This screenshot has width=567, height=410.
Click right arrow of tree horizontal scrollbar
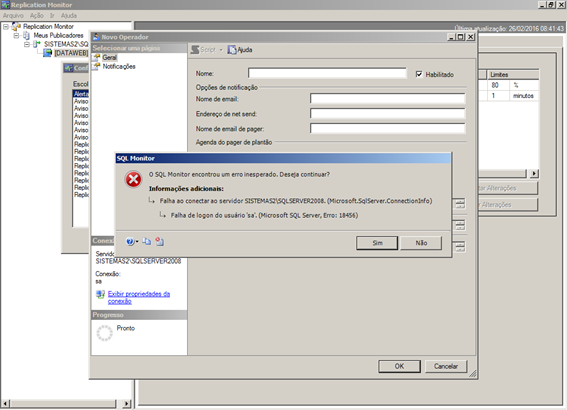(126, 403)
